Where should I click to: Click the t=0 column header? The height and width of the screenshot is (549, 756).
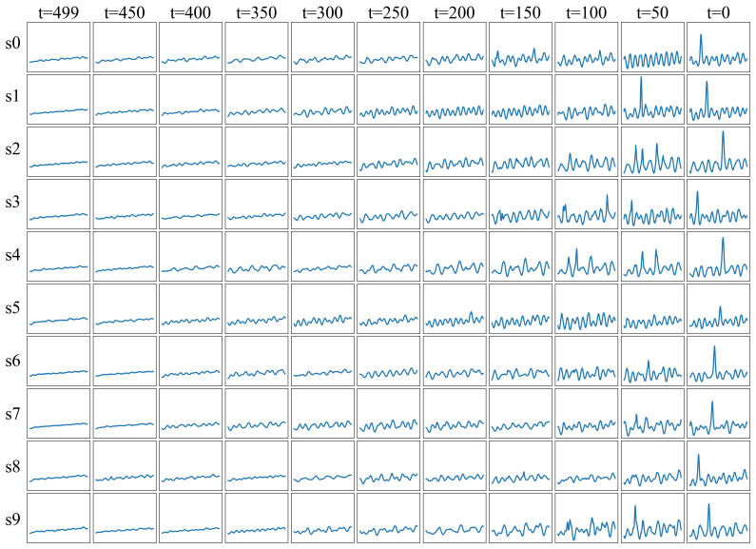pyautogui.click(x=718, y=12)
